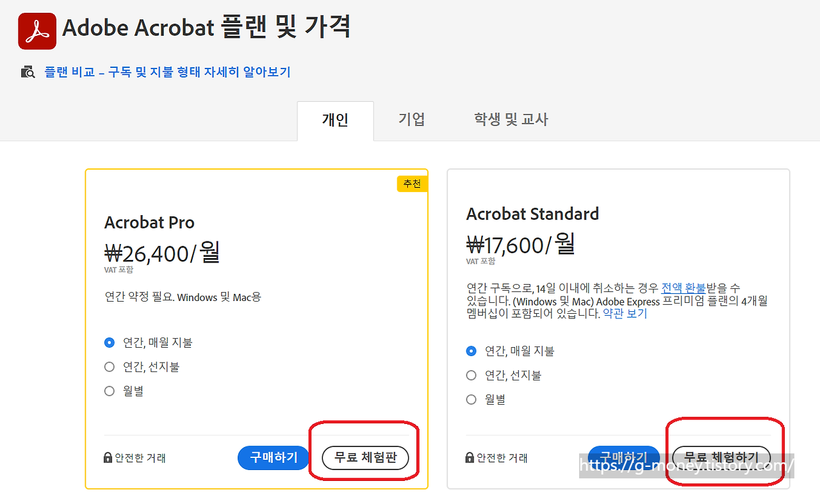Click 'VAT 포함' under Acrobat Standard price
Image resolution: width=820 pixels, height=504 pixels.
(x=480, y=261)
